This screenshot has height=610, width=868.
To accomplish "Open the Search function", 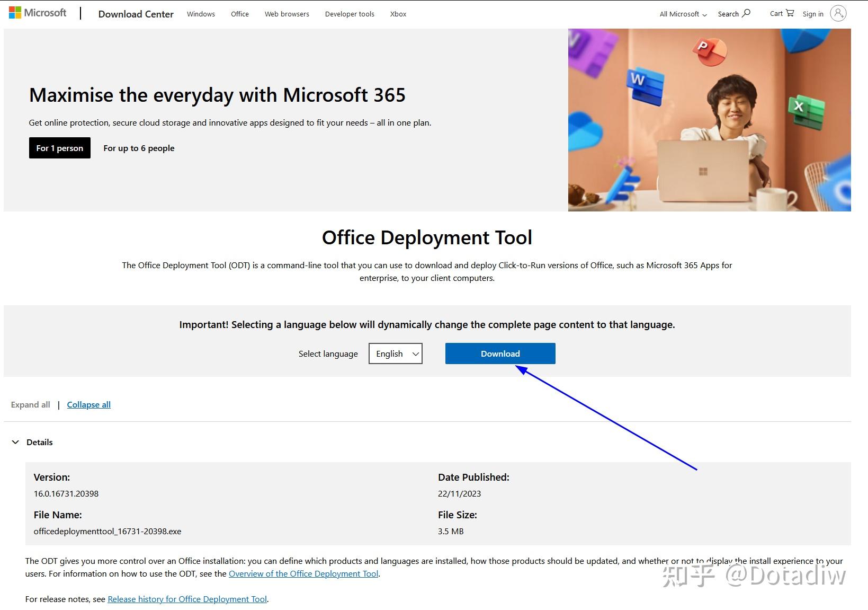I will pos(733,13).
